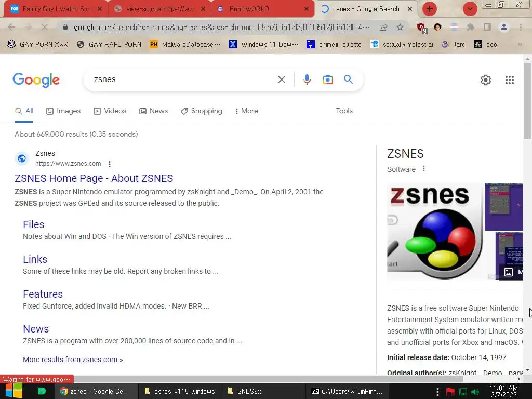Click the red flag tray icon
Image resolution: width=532 pixels, height=399 pixels.
pyautogui.click(x=450, y=392)
